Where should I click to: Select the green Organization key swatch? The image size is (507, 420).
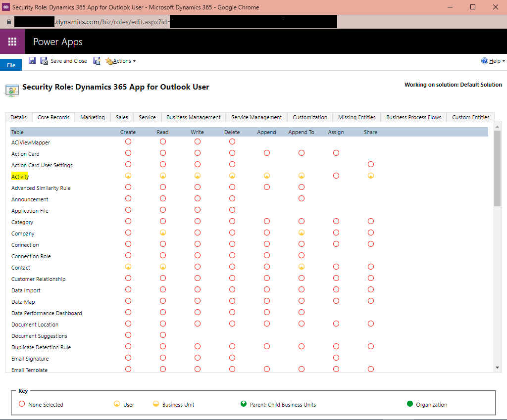[409, 404]
